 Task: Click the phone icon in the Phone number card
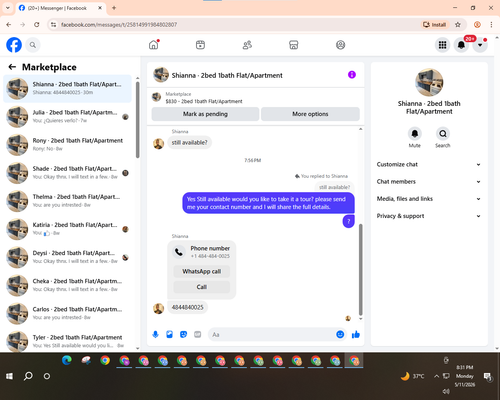tap(179, 252)
